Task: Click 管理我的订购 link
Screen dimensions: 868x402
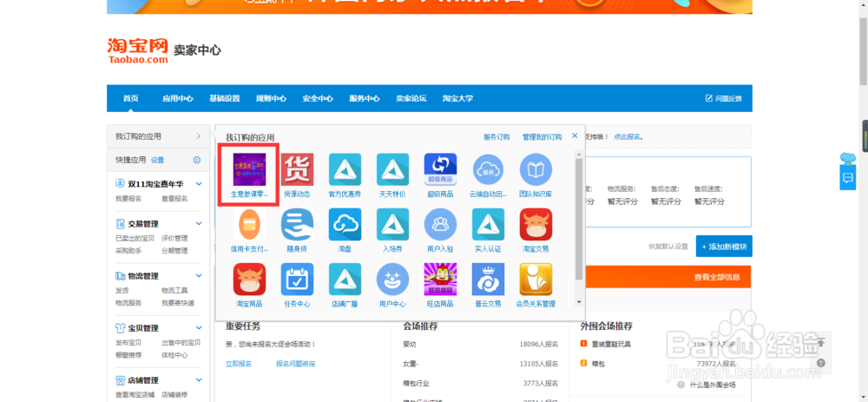Action: pyautogui.click(x=542, y=137)
